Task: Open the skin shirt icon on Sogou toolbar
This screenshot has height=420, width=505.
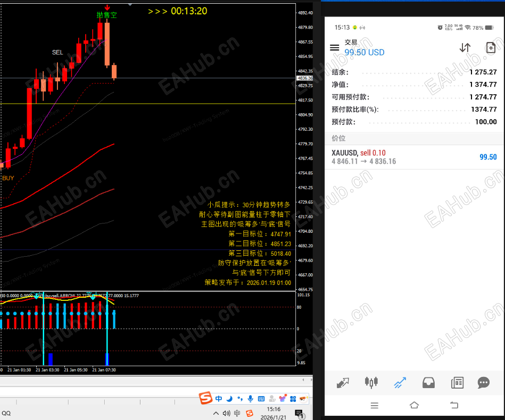Action: click(283, 399)
